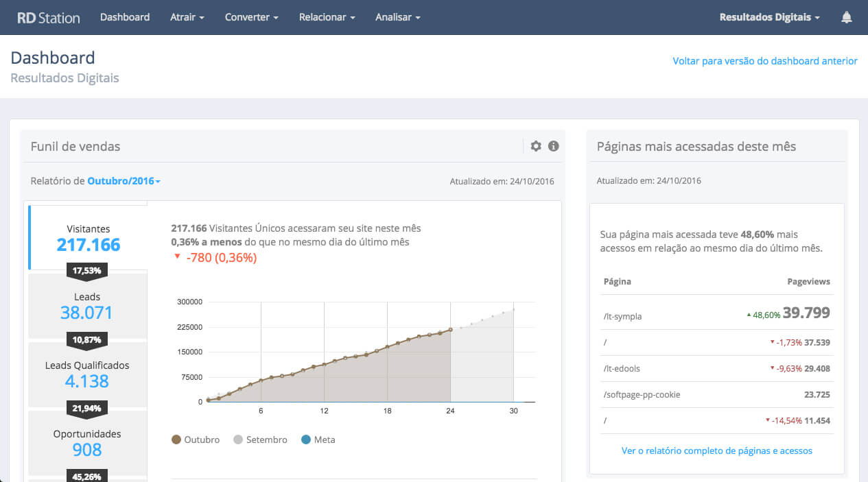Image resolution: width=868 pixels, height=482 pixels.
Task: Select the Visitantes funnel stage
Action: pyautogui.click(x=89, y=237)
